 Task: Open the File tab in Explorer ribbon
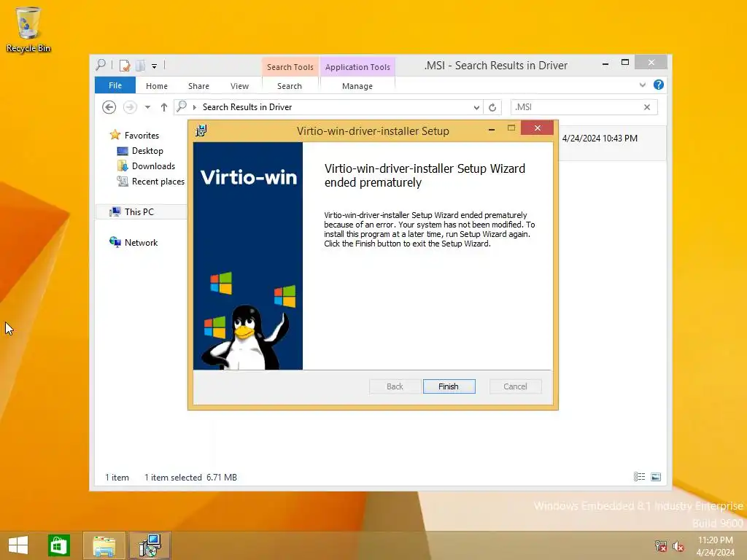pos(115,85)
